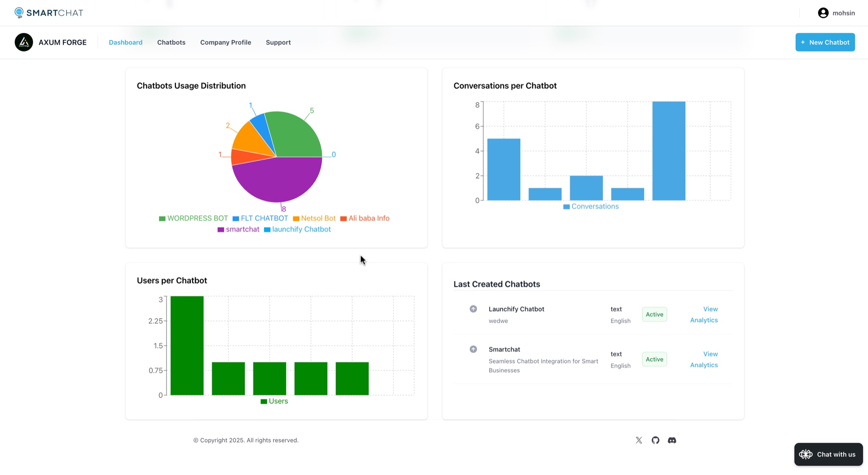Click the Launchify Chatbot name
Image resolution: width=868 pixels, height=475 pixels.
pyautogui.click(x=516, y=309)
